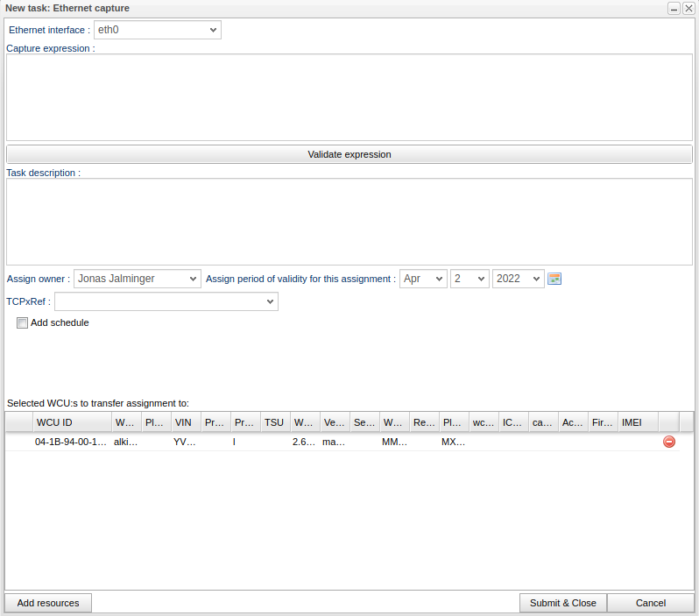The image size is (699, 616).
Task: Click the Add resources button
Action: tap(48, 603)
